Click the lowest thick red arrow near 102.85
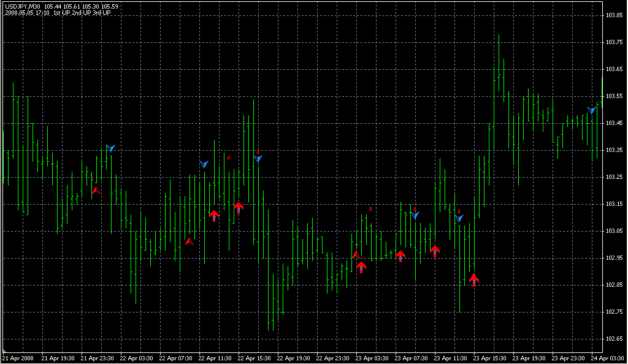628x364 pixels. tap(474, 280)
